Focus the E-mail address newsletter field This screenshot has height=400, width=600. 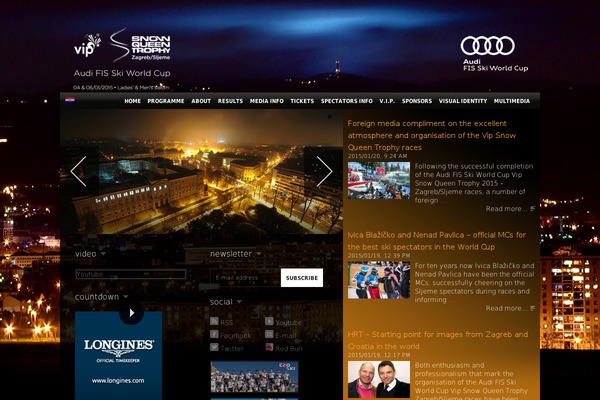(245, 278)
